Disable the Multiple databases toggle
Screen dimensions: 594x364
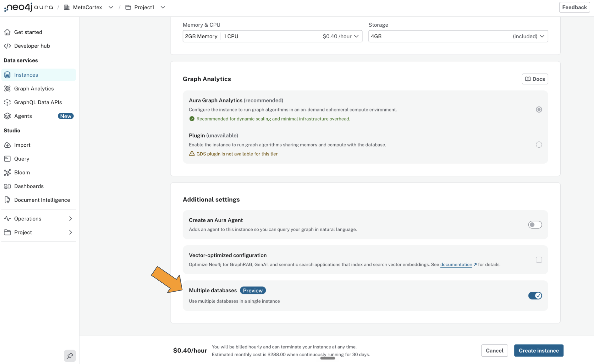535,296
